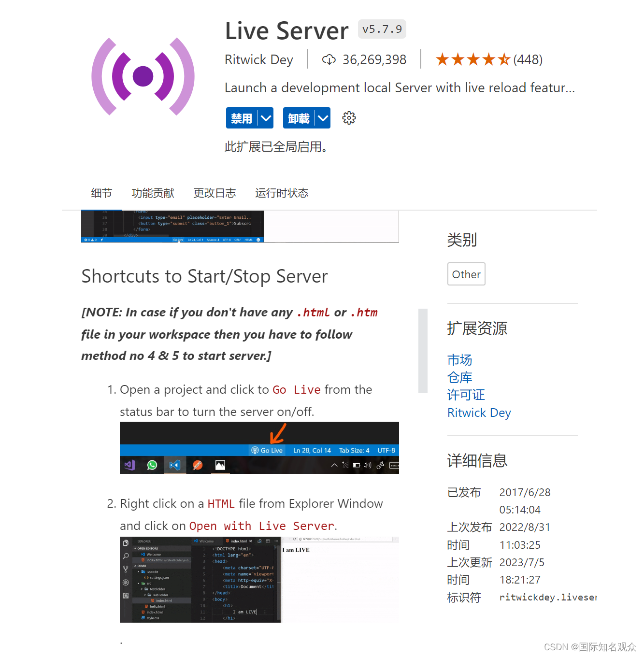Click the Other category tag
The width and height of the screenshot is (644, 656).
pyautogui.click(x=466, y=274)
